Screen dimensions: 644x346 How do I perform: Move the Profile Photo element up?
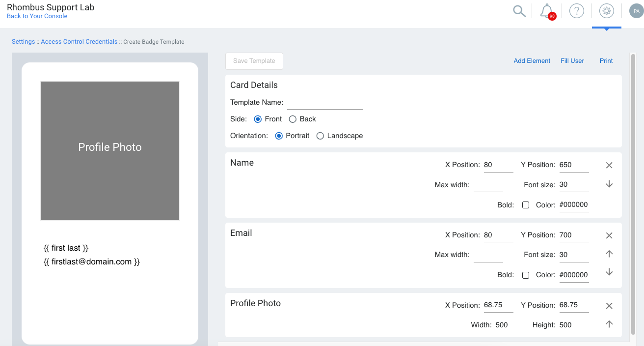point(609,324)
